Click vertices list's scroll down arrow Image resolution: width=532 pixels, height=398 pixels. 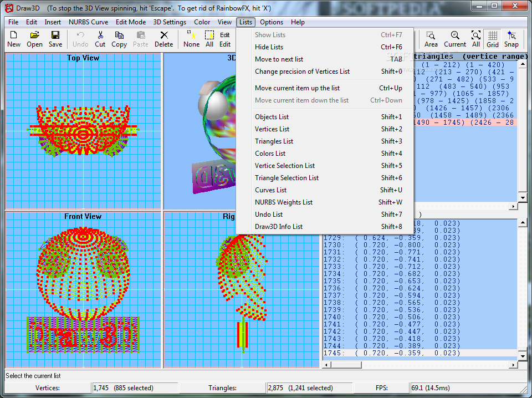coord(523,356)
